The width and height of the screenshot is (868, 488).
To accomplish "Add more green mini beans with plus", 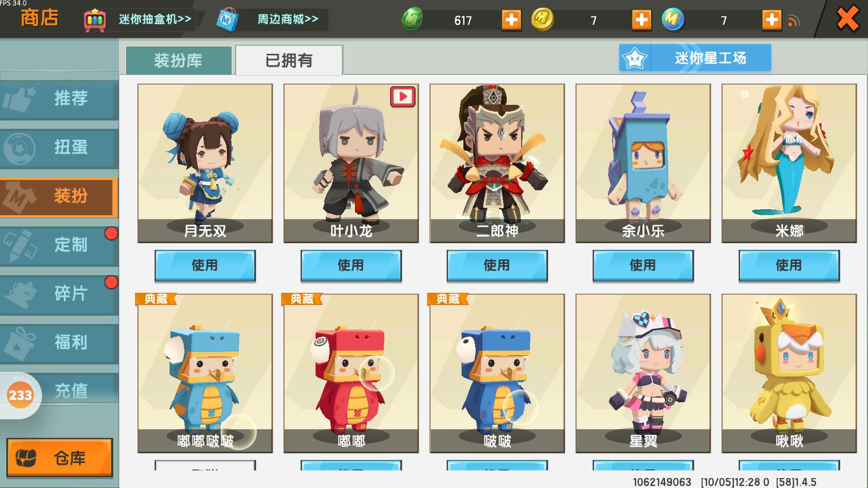I will (x=511, y=20).
